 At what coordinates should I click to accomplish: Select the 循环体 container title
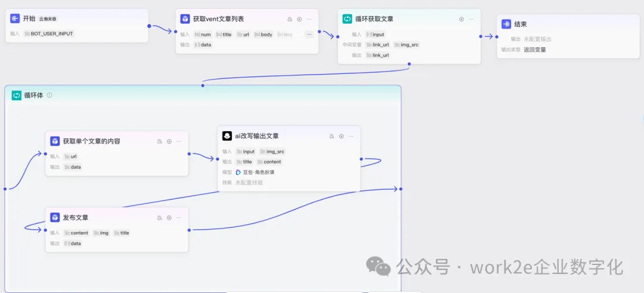click(33, 95)
